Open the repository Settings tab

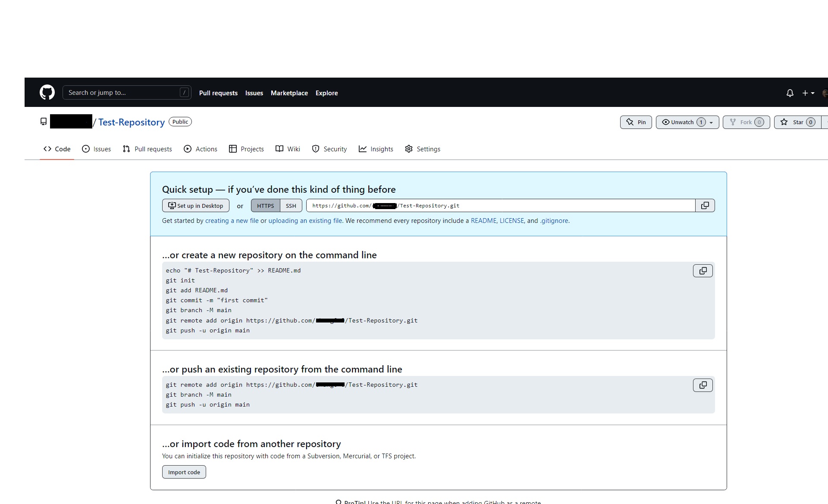coord(423,149)
